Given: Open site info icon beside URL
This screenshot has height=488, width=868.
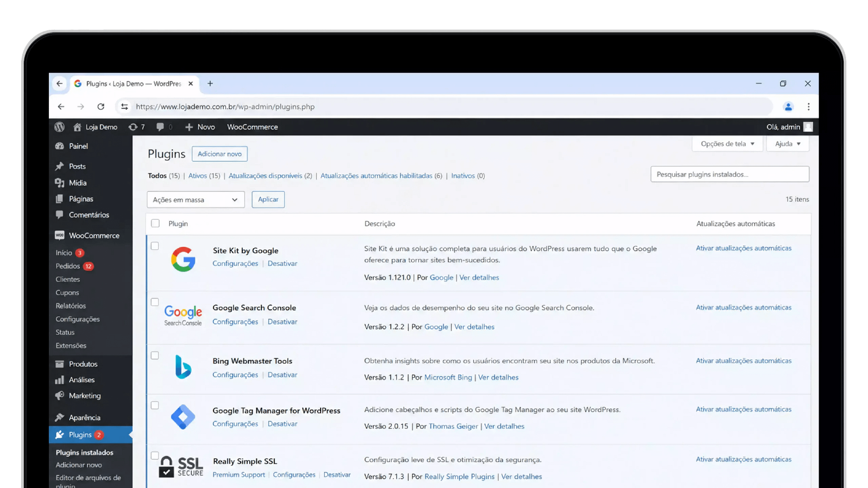Looking at the screenshot, I should pos(124,107).
